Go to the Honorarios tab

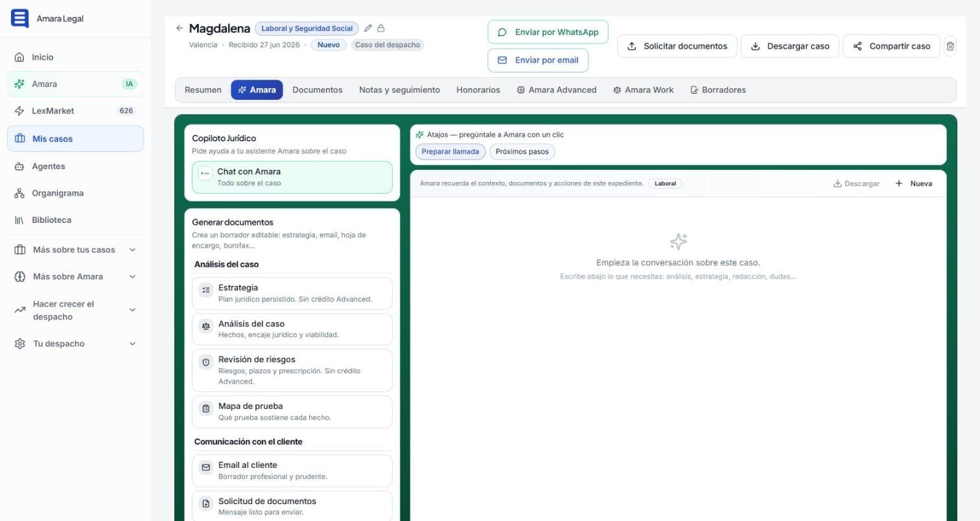click(478, 90)
